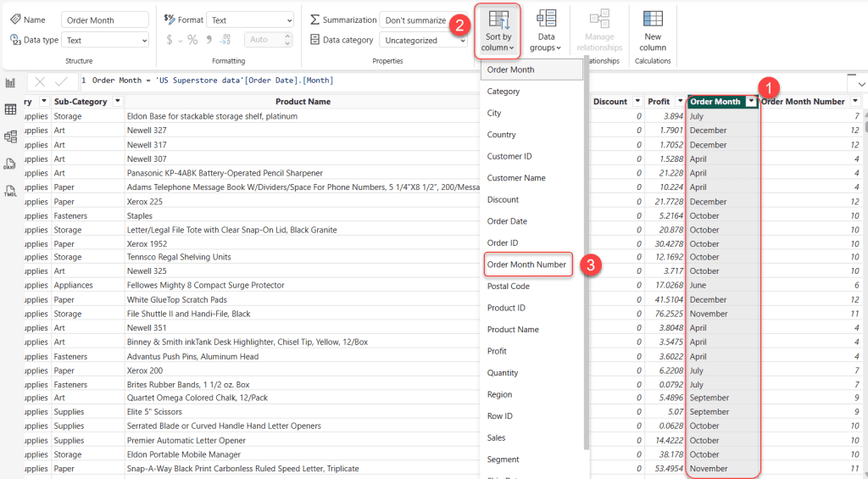
Task: Apply thousands separator comma icon
Action: click(209, 40)
